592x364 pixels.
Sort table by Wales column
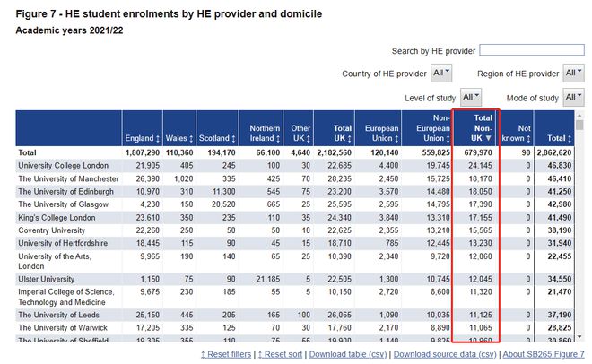click(179, 138)
